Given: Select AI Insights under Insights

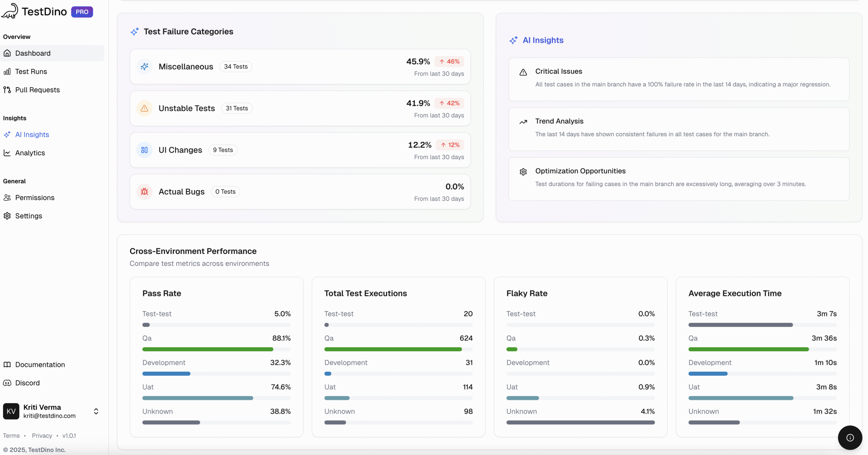Looking at the screenshot, I should pyautogui.click(x=32, y=135).
